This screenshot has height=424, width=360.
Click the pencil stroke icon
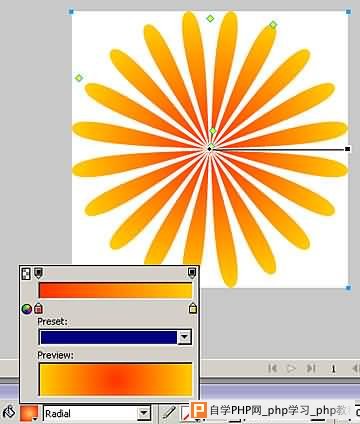click(169, 413)
